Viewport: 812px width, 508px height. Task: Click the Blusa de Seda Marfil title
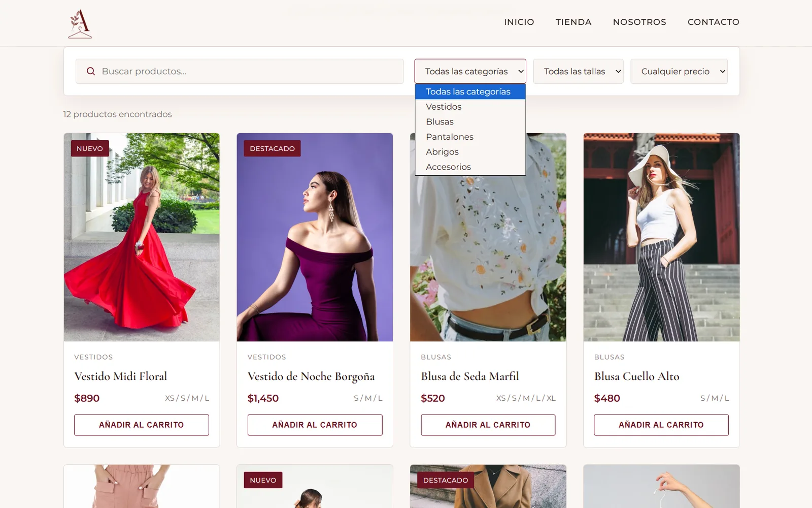[470, 376]
